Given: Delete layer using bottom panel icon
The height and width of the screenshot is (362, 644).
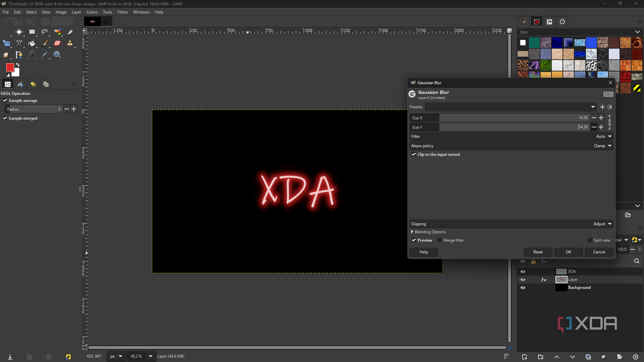Looking at the screenshot, I should [635, 357].
